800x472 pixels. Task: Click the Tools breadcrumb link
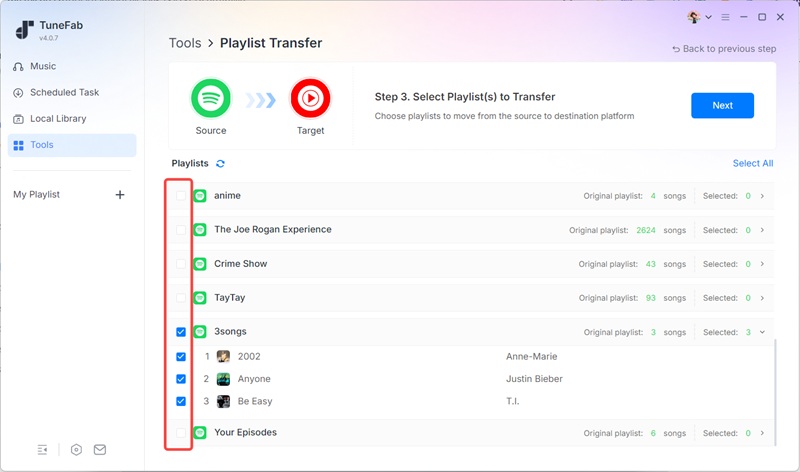point(185,43)
